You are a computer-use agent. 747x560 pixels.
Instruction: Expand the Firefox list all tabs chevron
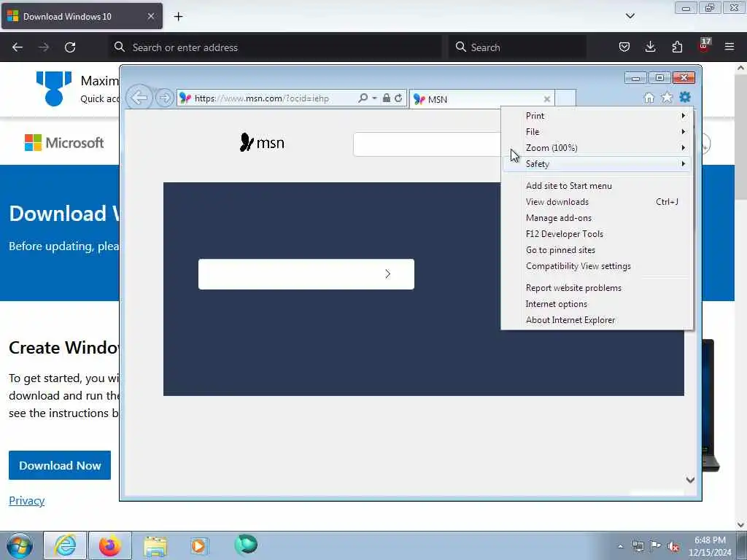(x=630, y=16)
